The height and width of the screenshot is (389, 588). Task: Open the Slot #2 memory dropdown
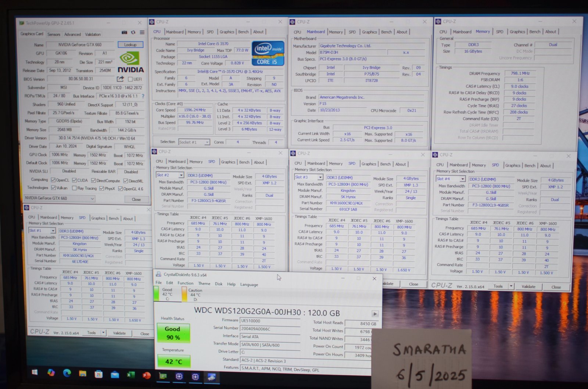click(169, 175)
